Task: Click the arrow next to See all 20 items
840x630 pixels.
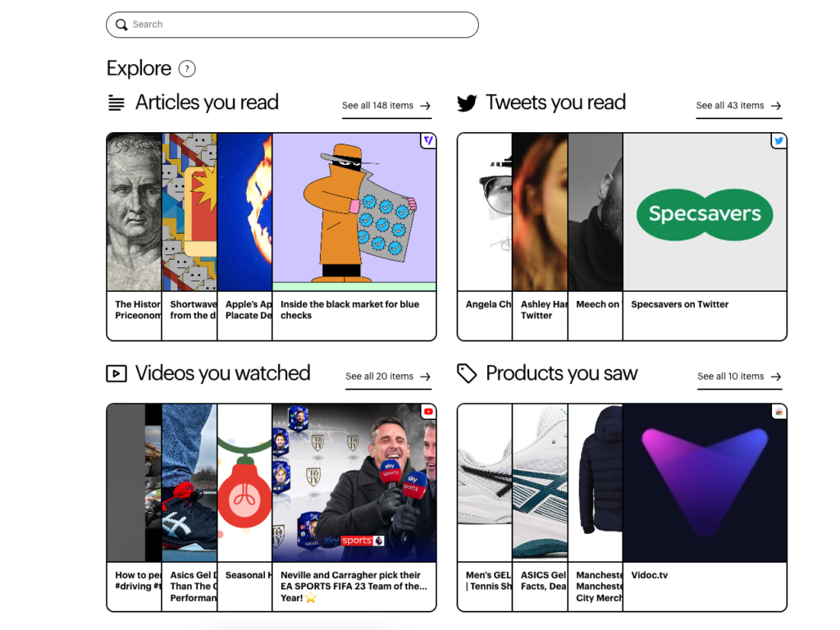Action: click(x=426, y=377)
